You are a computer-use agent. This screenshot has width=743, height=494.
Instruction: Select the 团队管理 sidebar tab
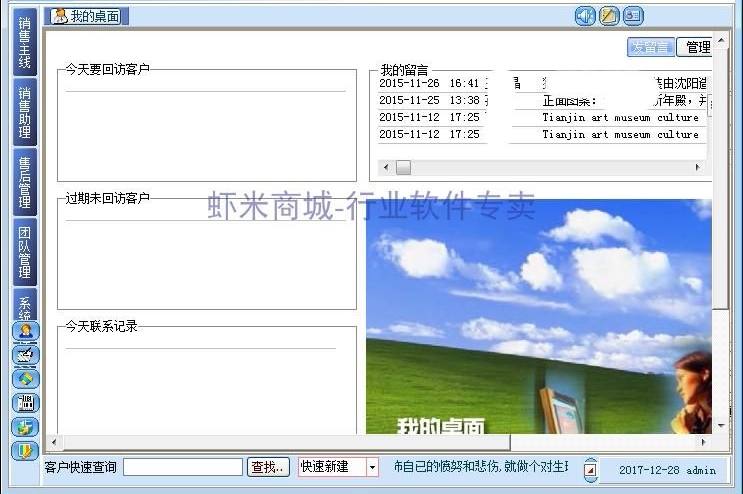[x=25, y=252]
